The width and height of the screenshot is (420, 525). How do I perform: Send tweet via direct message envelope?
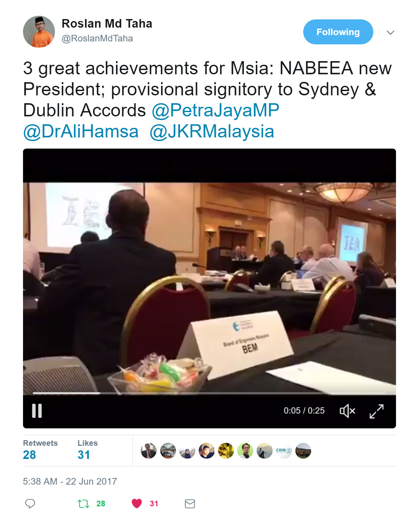point(190,504)
